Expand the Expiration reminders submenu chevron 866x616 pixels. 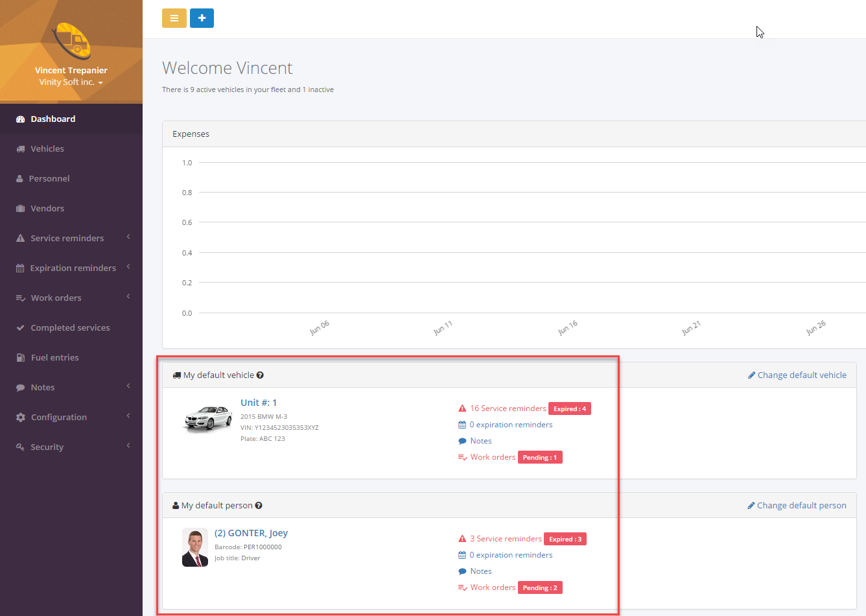click(x=128, y=267)
